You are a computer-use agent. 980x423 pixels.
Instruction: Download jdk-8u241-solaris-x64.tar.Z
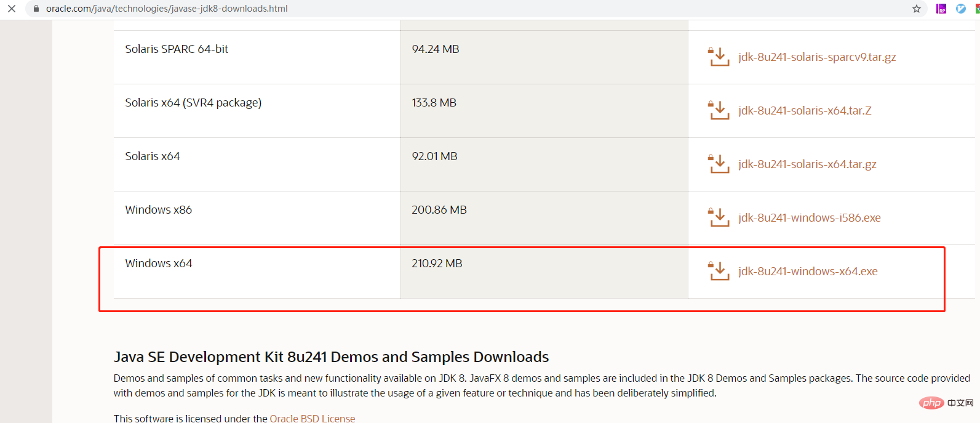point(805,111)
